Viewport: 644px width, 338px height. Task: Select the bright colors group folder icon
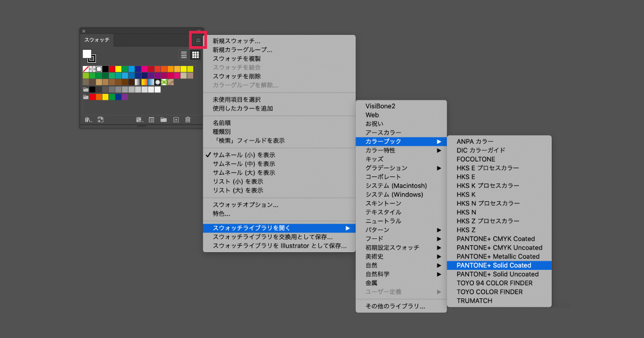85,97
